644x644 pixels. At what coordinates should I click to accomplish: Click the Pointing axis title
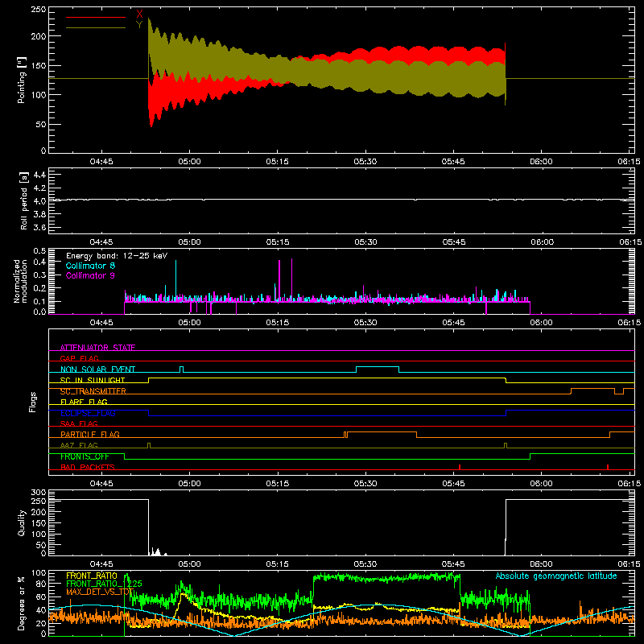pos(22,80)
